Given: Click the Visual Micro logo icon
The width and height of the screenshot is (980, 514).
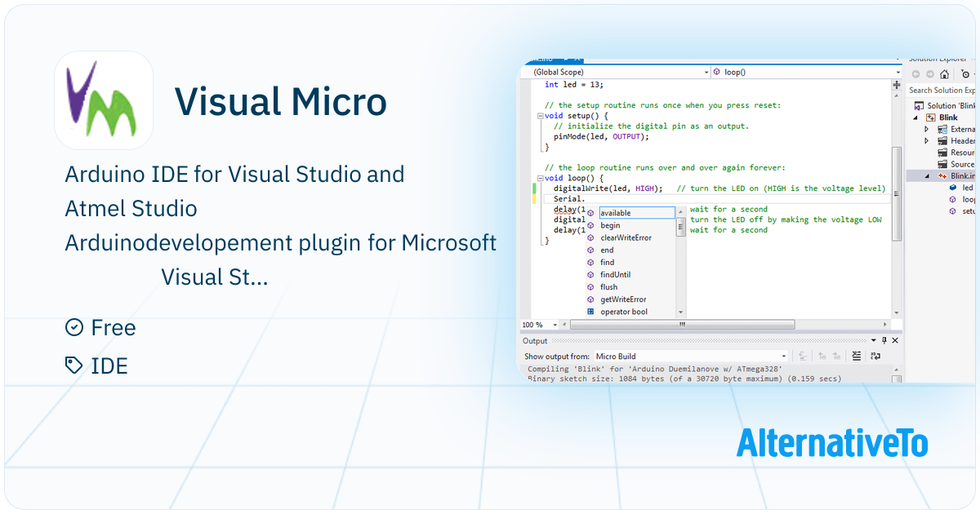Looking at the screenshot, I should tap(104, 100).
